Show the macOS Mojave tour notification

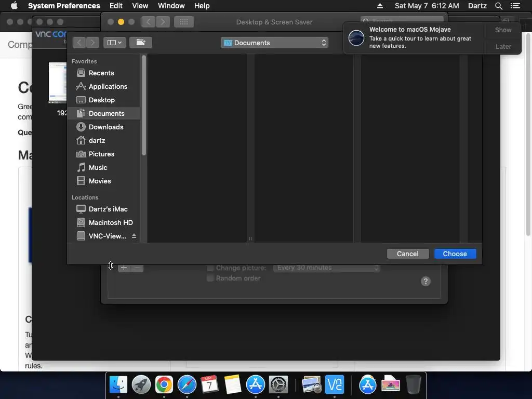(503, 30)
